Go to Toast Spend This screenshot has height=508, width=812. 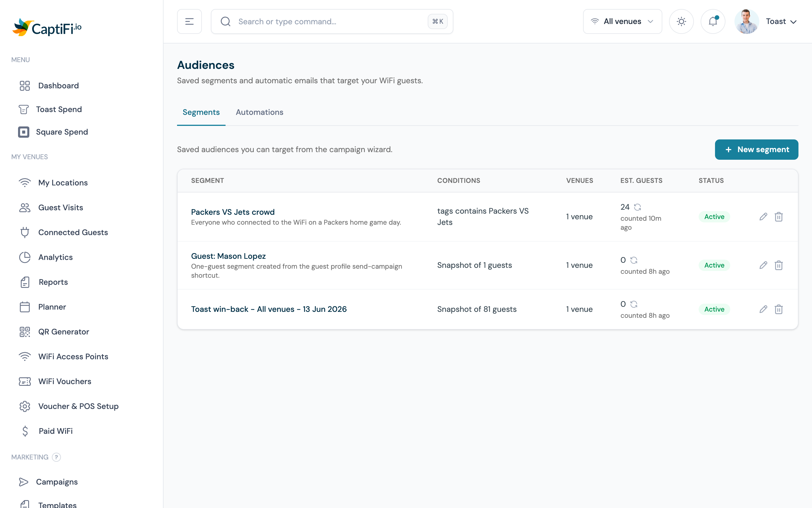[59, 109]
